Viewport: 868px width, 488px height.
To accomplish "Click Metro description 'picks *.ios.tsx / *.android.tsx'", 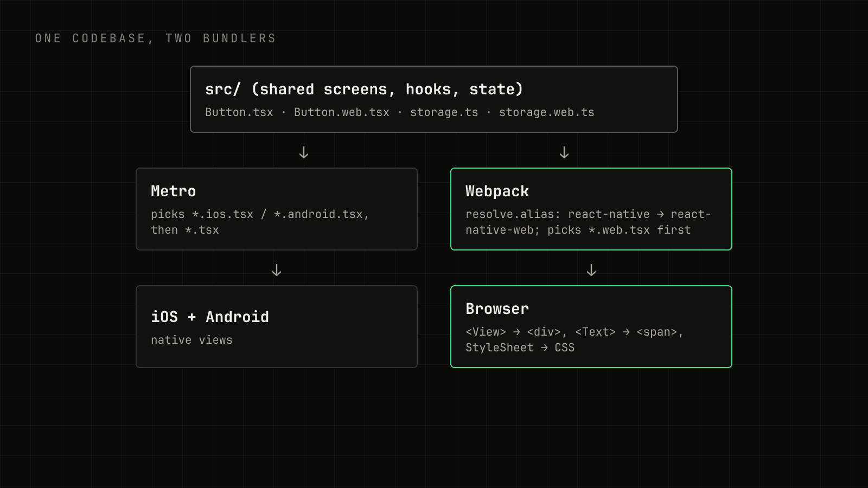I will tap(260, 222).
